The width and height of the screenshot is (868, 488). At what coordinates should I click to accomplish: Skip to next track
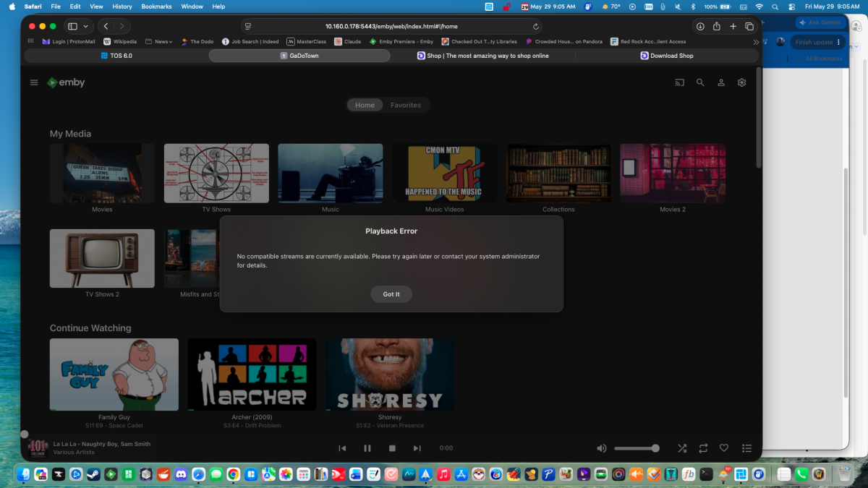[x=417, y=448]
